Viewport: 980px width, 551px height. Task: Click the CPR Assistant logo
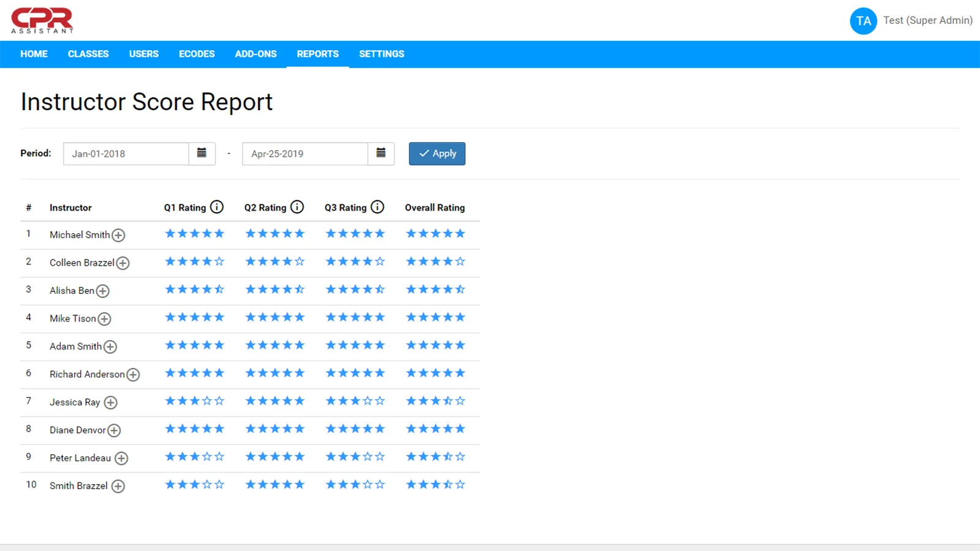point(42,20)
